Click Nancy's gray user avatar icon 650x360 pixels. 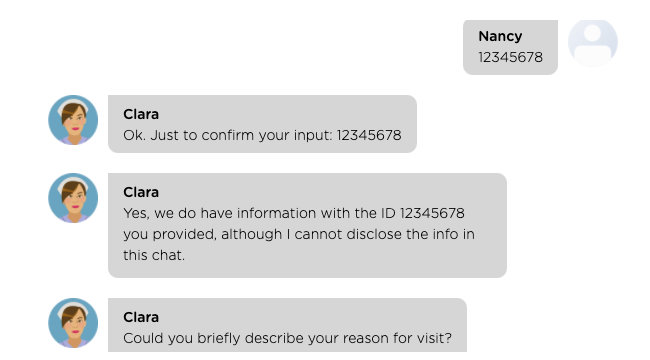point(593,43)
